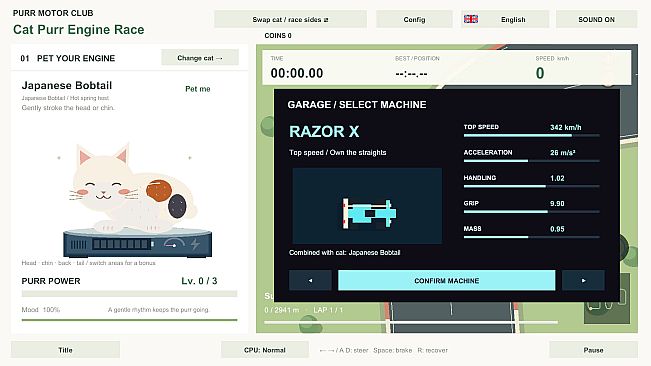Change the CPU: Normal difficulty
This screenshot has width=651, height=366.
264,350
